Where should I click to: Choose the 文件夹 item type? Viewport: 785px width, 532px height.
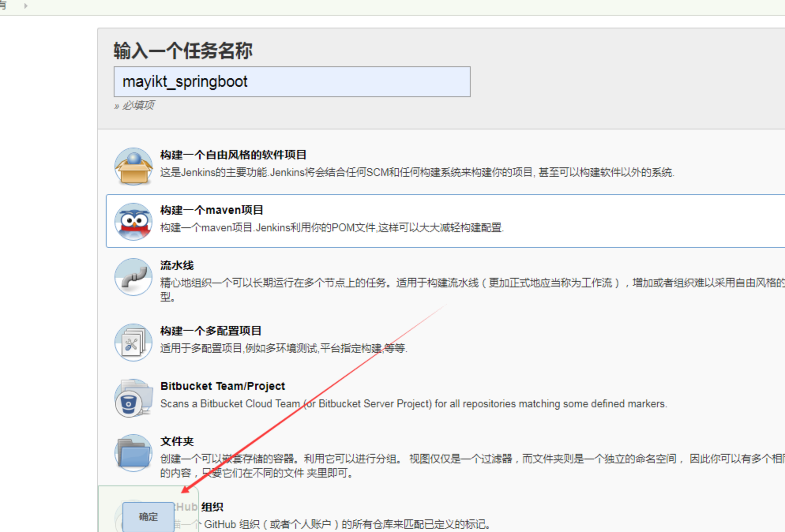click(177, 441)
